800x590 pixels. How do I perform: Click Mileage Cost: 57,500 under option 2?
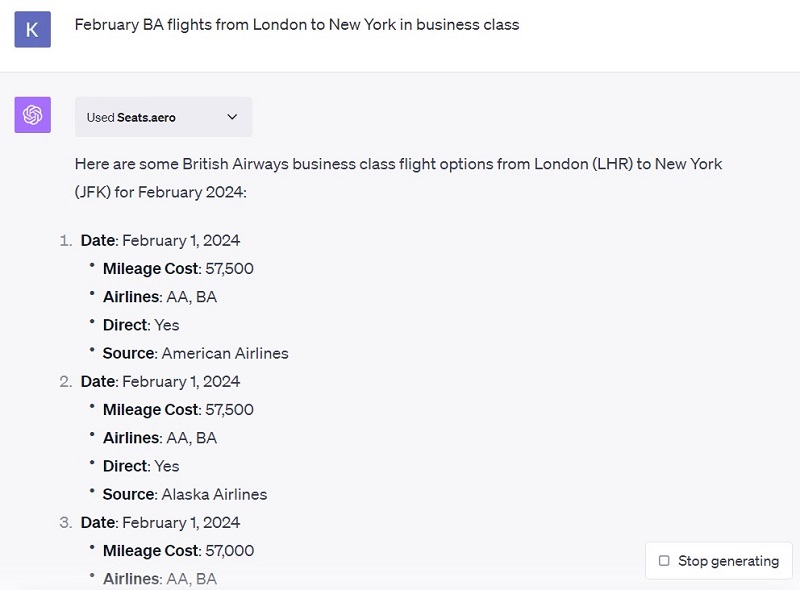(178, 409)
